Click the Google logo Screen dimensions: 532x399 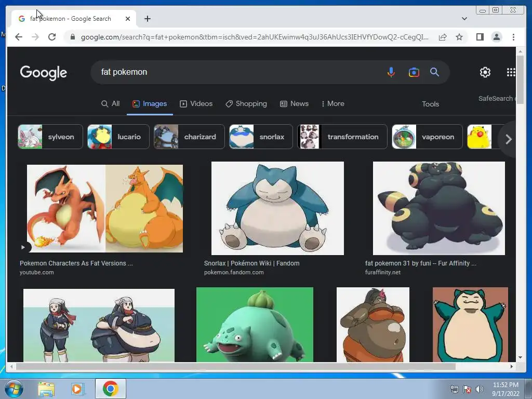point(44,73)
